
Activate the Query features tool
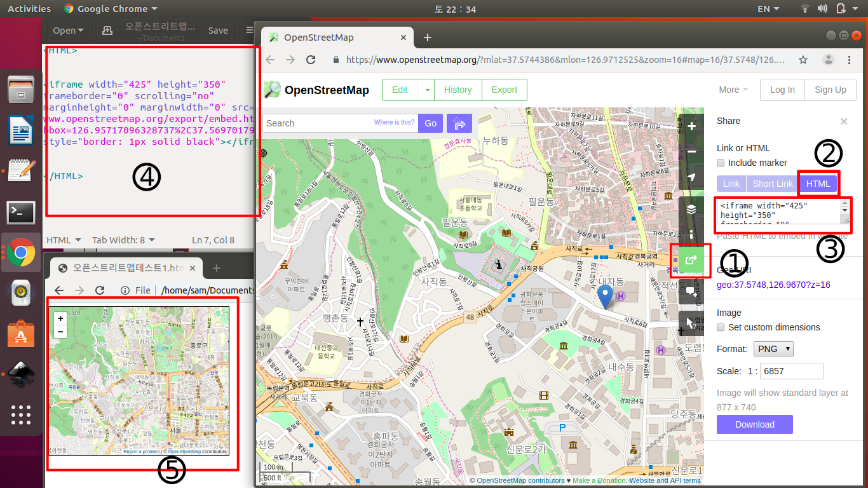(x=691, y=323)
